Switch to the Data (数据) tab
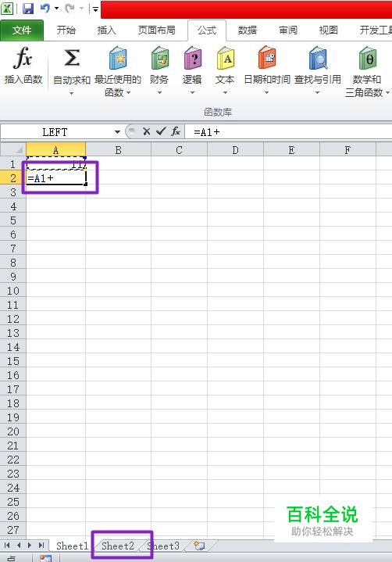Image resolution: width=392 pixels, height=562 pixels. (x=248, y=30)
